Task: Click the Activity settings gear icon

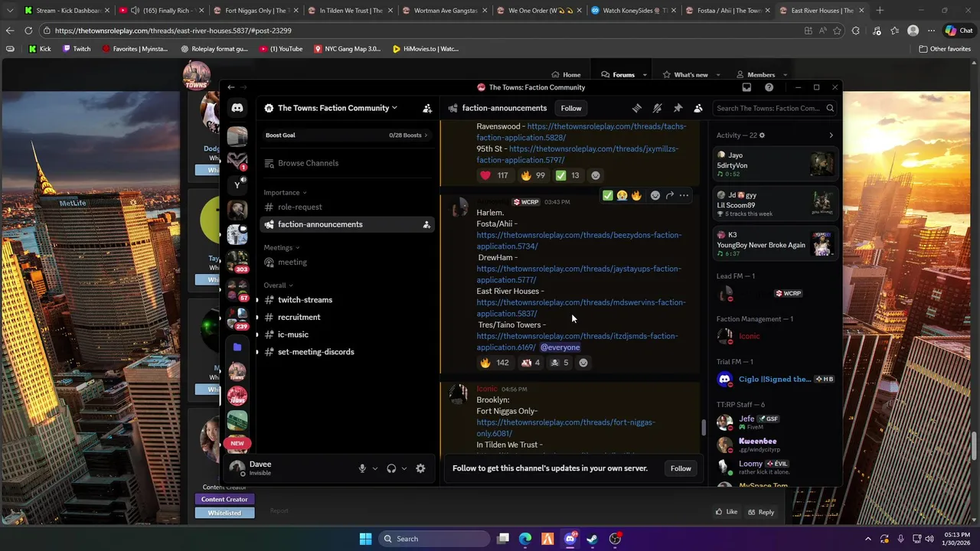Action: 761,135
